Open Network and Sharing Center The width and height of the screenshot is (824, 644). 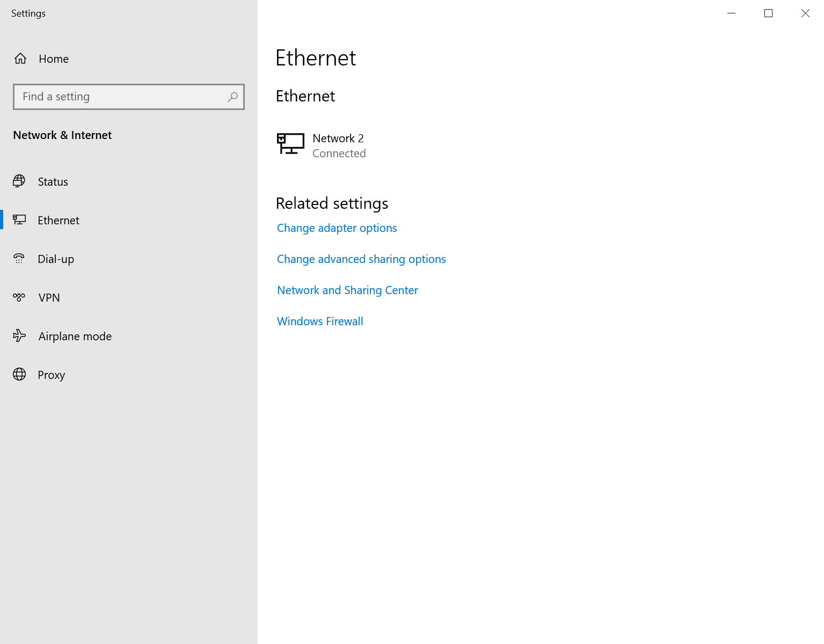click(347, 290)
